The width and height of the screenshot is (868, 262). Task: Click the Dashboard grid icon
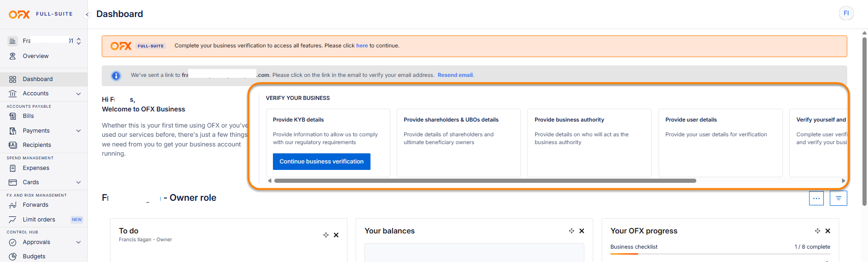(x=13, y=79)
